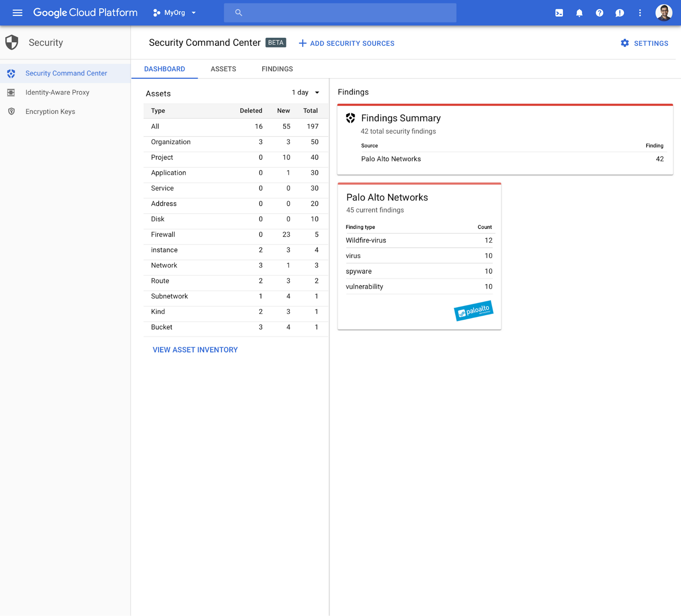Open the three-dot utilities menu
681x616 pixels.
coord(640,13)
